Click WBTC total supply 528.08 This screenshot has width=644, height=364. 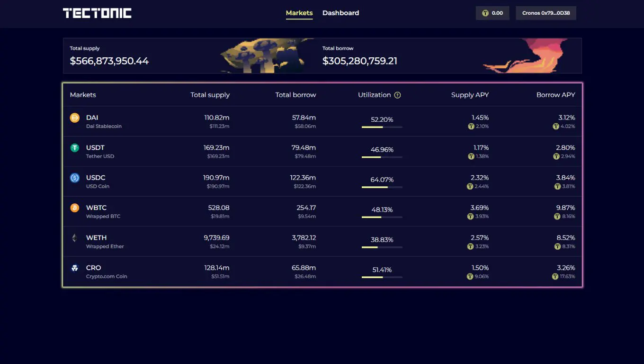coord(219,208)
